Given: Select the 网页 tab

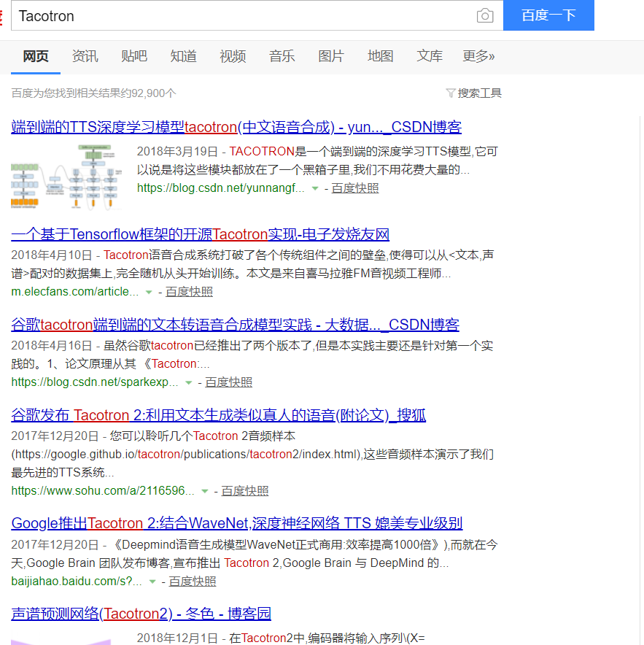Looking at the screenshot, I should coord(36,56).
